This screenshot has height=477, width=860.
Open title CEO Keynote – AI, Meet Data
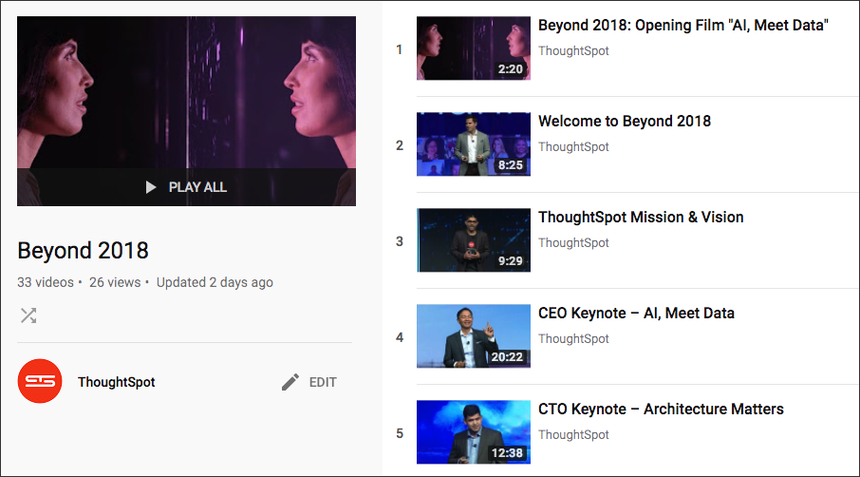tap(636, 313)
